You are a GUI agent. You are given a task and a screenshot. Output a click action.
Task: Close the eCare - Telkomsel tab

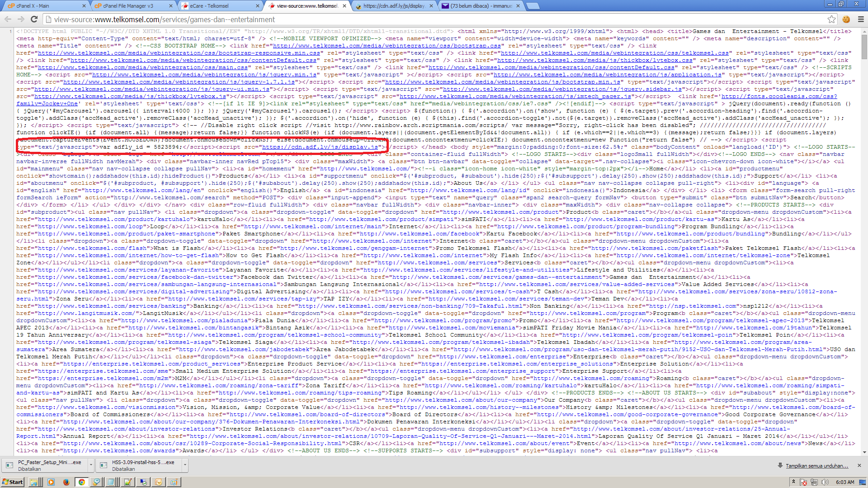258,6
